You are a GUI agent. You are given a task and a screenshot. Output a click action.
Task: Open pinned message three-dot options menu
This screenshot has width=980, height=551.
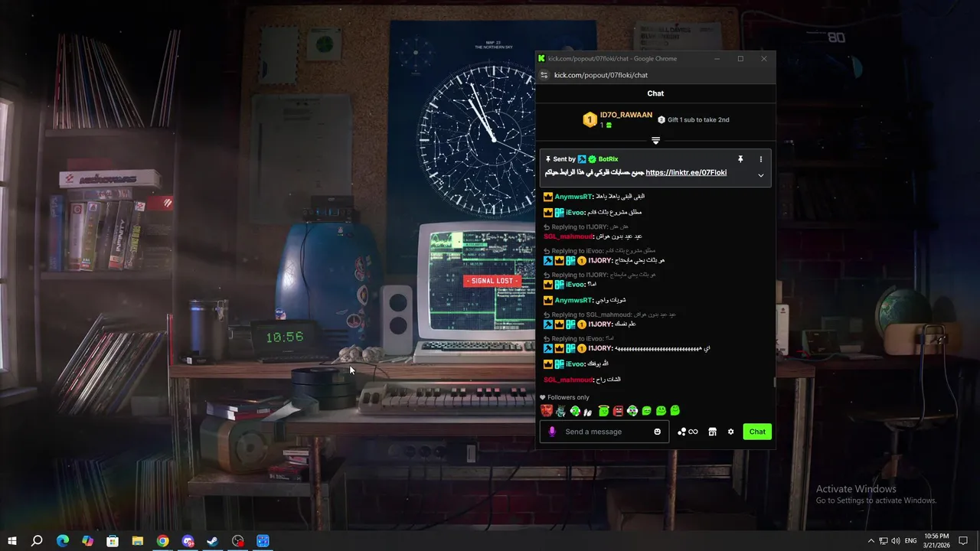coord(760,159)
